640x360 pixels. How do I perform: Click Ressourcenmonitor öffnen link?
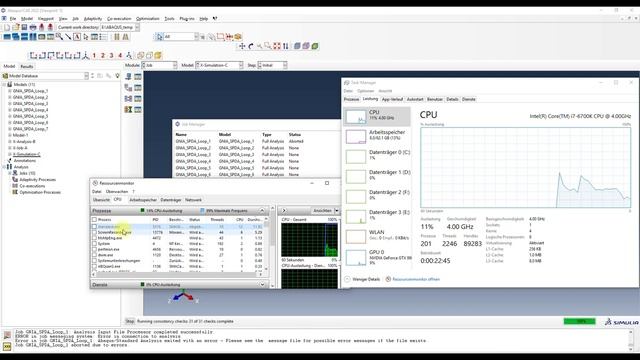[x=416, y=279]
